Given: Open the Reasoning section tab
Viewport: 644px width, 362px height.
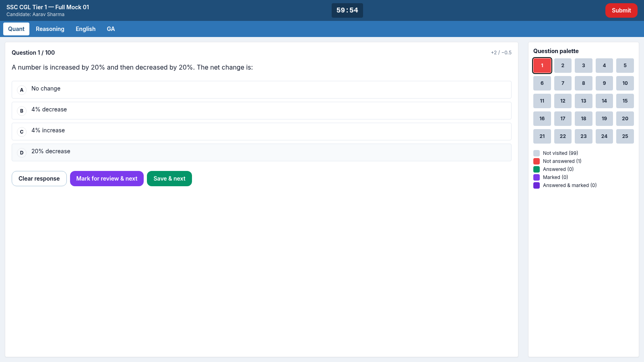Looking at the screenshot, I should 50,29.
